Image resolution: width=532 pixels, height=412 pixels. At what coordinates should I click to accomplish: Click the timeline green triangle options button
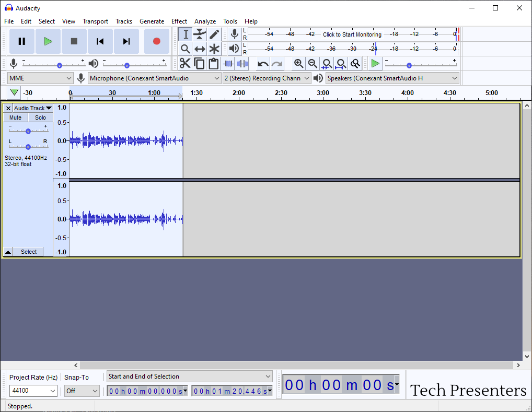pos(14,92)
